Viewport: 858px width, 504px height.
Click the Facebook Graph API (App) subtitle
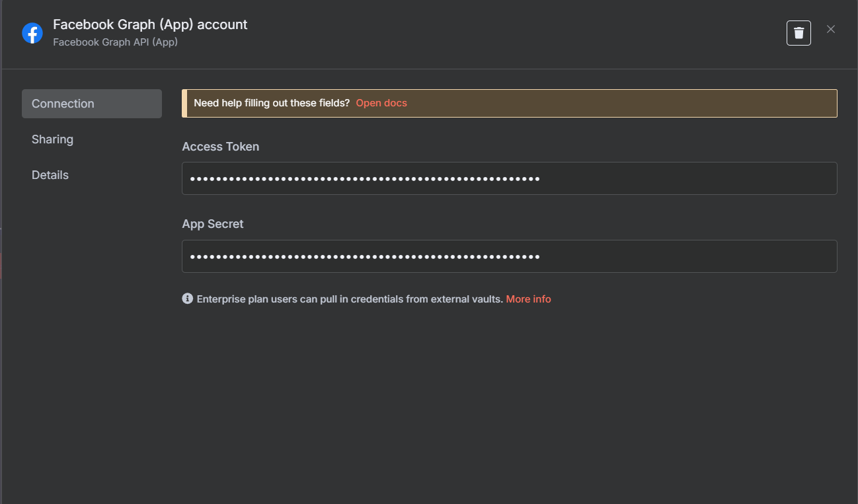pos(115,42)
